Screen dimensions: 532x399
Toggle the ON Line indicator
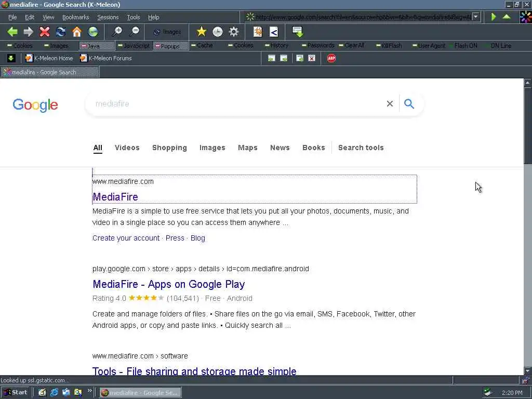tap(498, 46)
